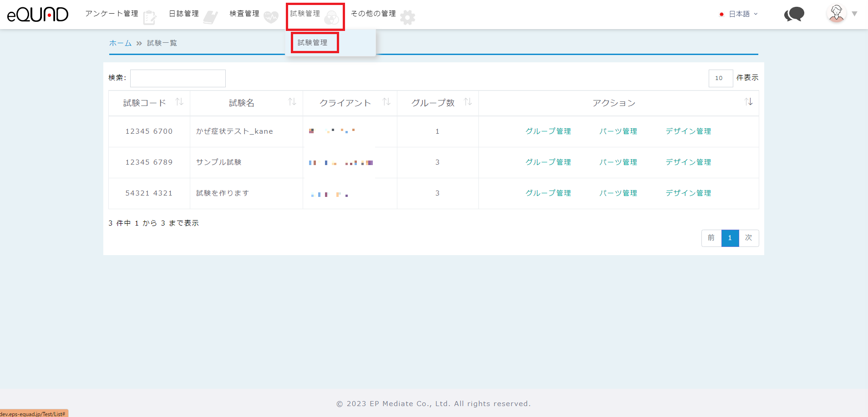Screen dimensions: 868x417
Task: Open デザイン管理 for かぜ症状テスト_kane
Action: pos(688,131)
